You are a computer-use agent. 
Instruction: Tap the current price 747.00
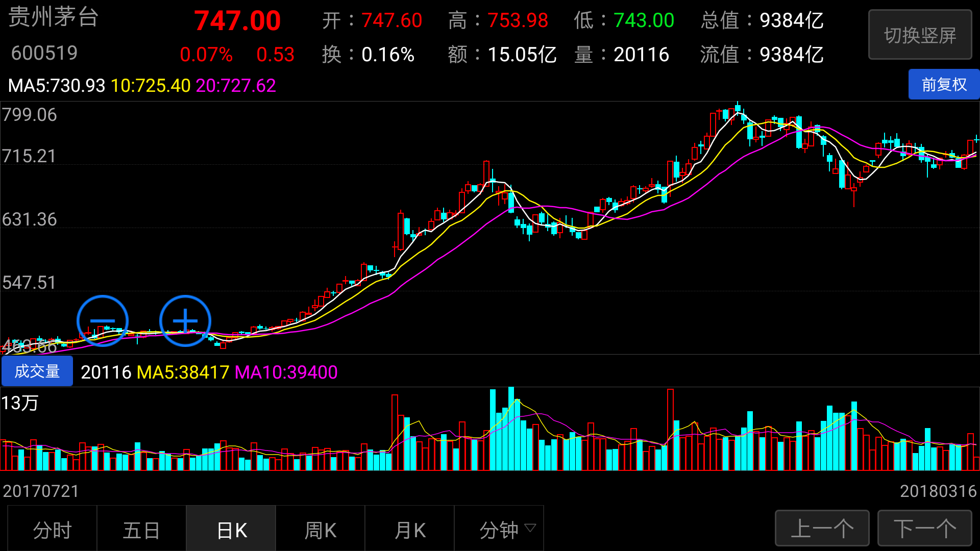tap(237, 21)
